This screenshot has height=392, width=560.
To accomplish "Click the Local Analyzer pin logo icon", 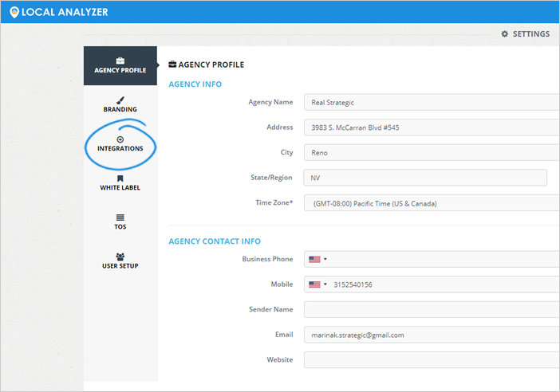I will point(14,12).
